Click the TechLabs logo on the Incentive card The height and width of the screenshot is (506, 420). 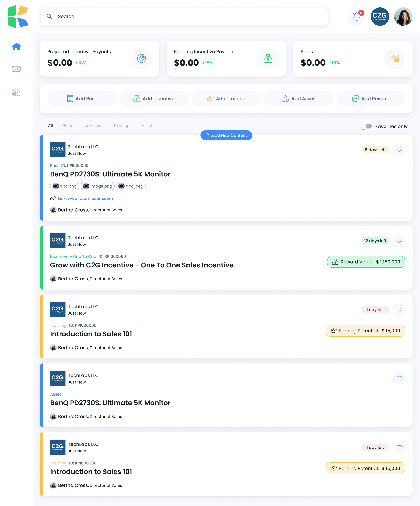58,241
